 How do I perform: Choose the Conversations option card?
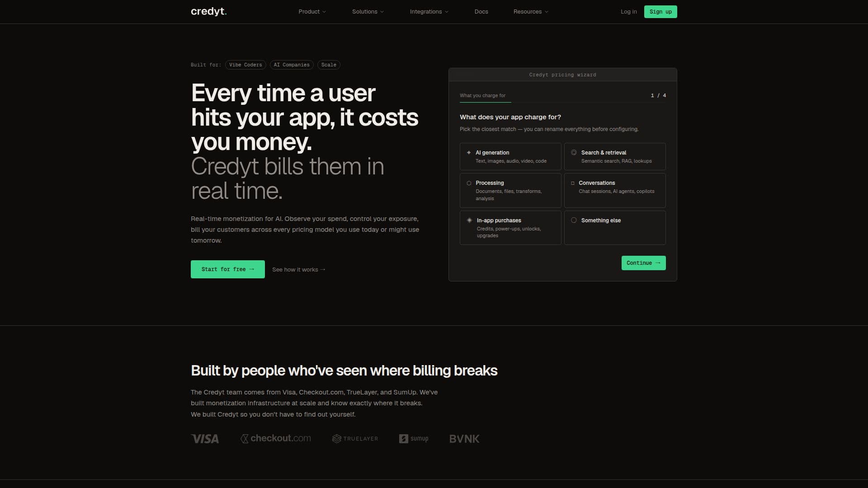(615, 190)
